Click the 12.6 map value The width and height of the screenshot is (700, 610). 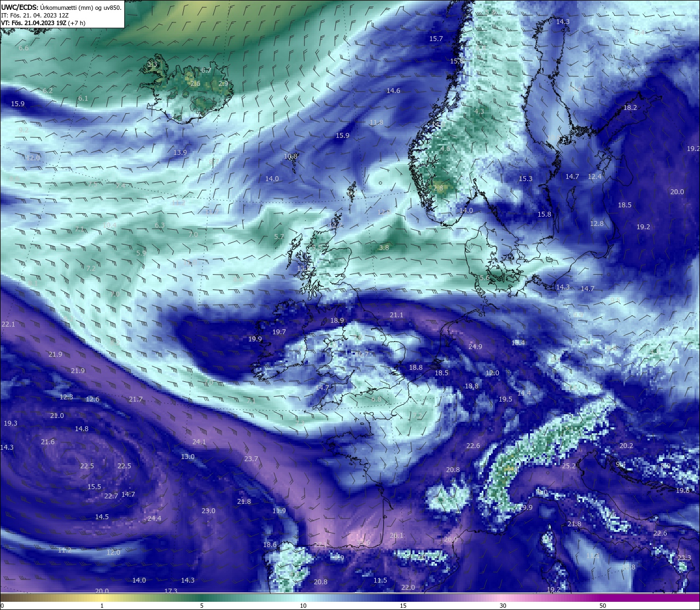pyautogui.click(x=93, y=399)
